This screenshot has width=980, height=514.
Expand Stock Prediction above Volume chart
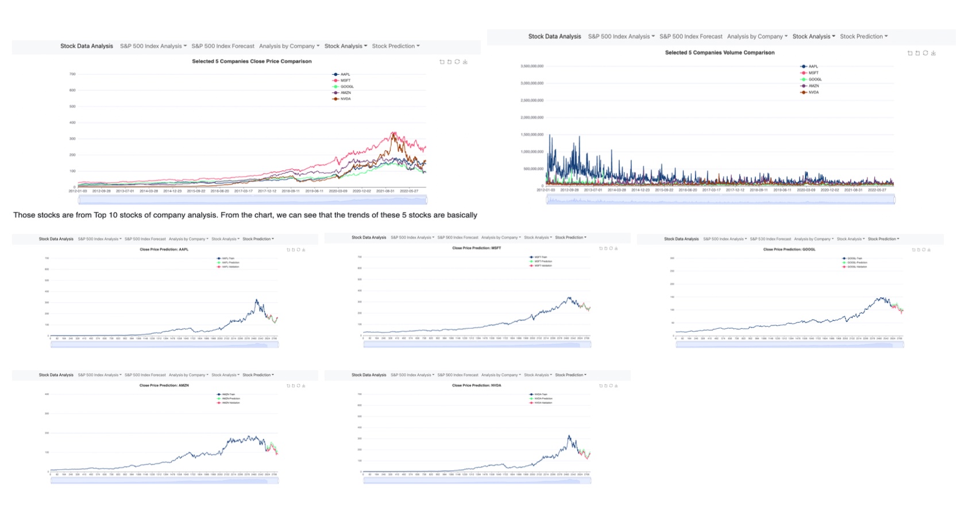pyautogui.click(x=863, y=36)
